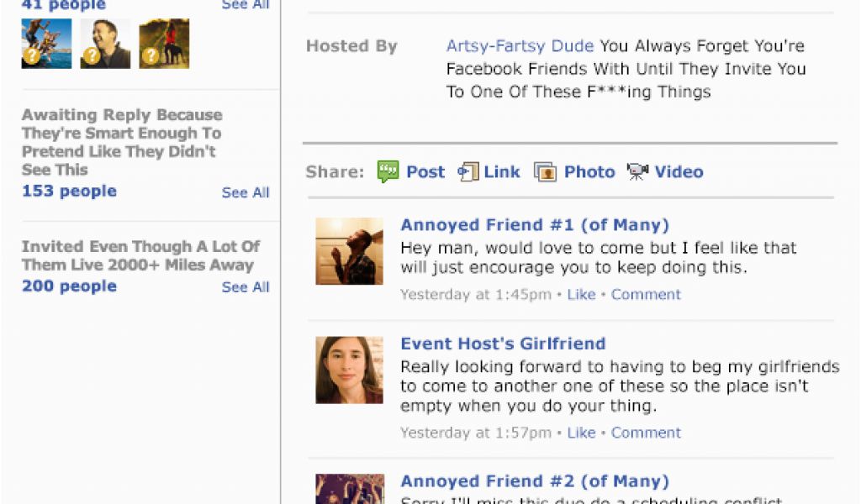Comment on Event Host's Girlfriend's post
This screenshot has height=504, width=861.
coord(646,433)
